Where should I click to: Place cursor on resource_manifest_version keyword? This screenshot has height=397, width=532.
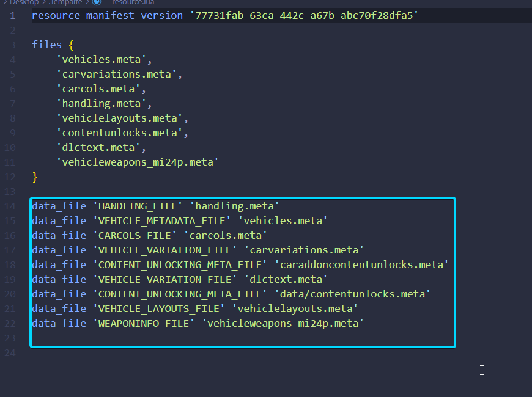point(107,15)
